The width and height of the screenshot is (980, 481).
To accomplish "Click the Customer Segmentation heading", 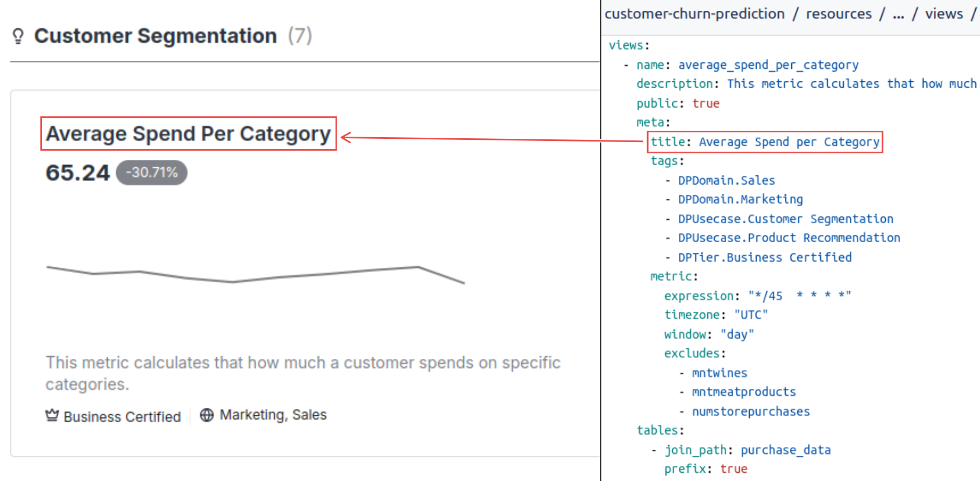I will (155, 36).
